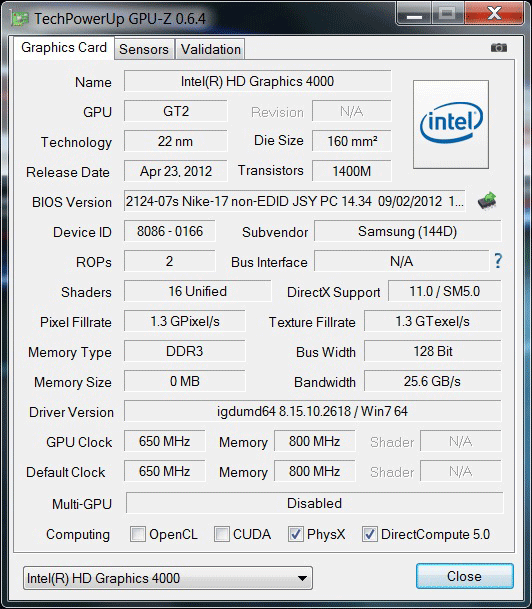Toggle the CUDA checkbox
The width and height of the screenshot is (532, 609).
222,534
